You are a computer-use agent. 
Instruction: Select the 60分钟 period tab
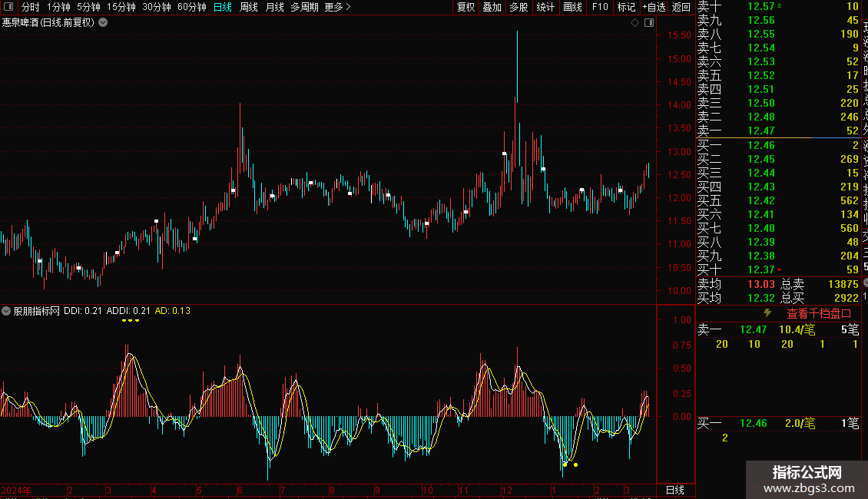pos(192,7)
